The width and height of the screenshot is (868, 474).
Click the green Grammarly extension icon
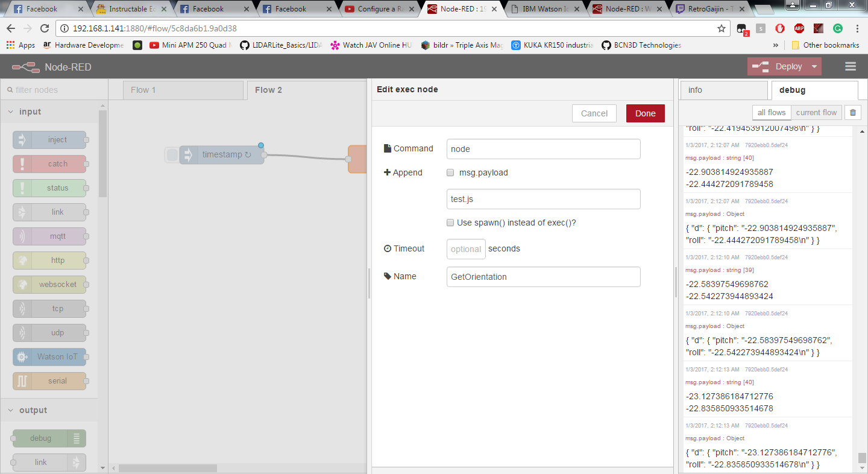pyautogui.click(x=837, y=28)
